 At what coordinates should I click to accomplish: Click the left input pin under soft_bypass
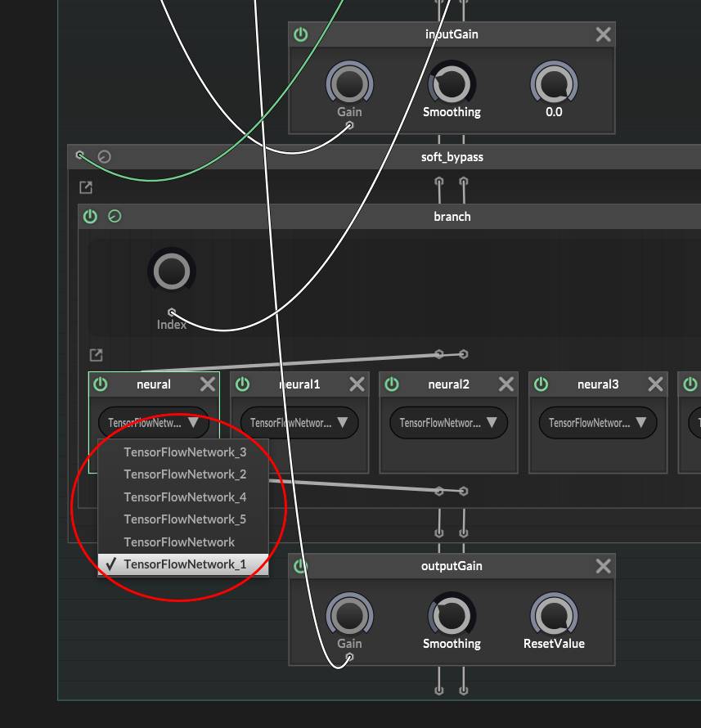(x=439, y=182)
